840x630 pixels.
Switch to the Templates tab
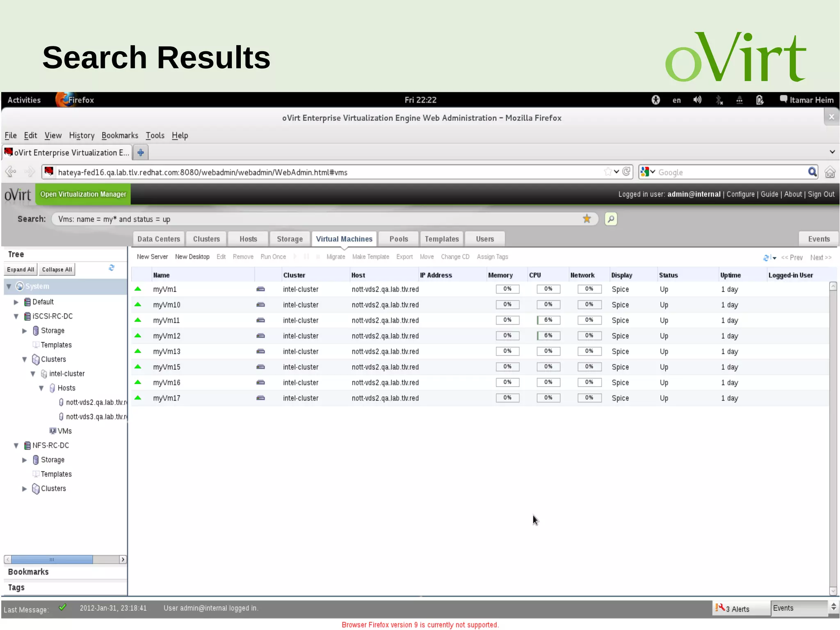tap(441, 239)
